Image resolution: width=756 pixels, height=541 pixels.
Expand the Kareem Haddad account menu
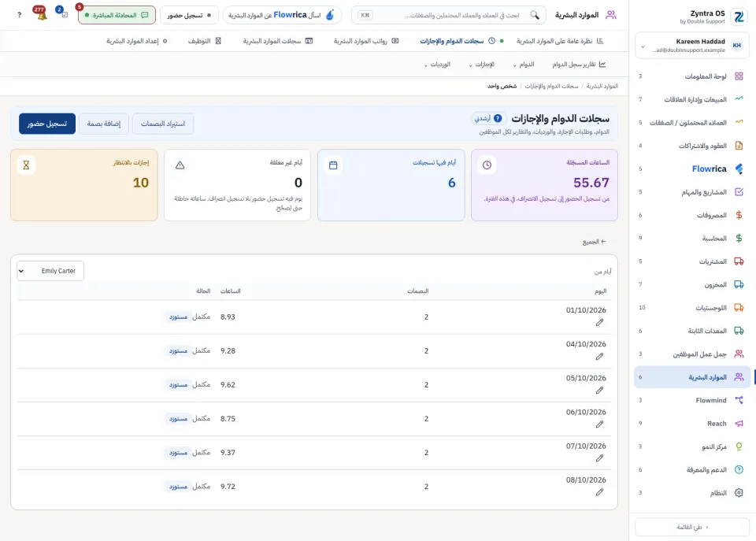pyautogui.click(x=692, y=46)
